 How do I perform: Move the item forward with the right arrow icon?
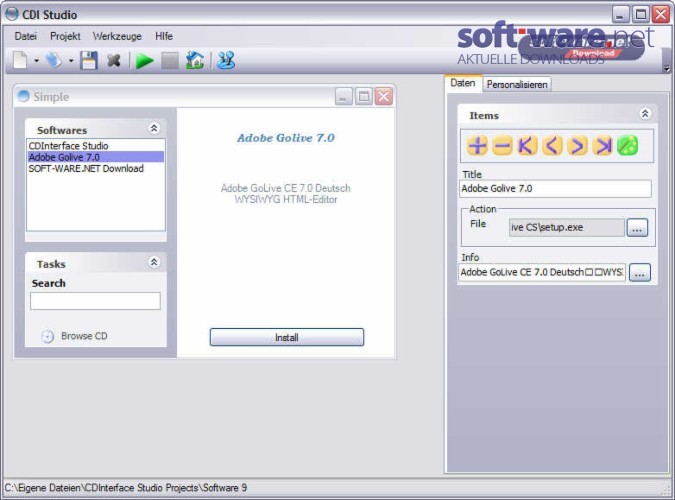(577, 146)
